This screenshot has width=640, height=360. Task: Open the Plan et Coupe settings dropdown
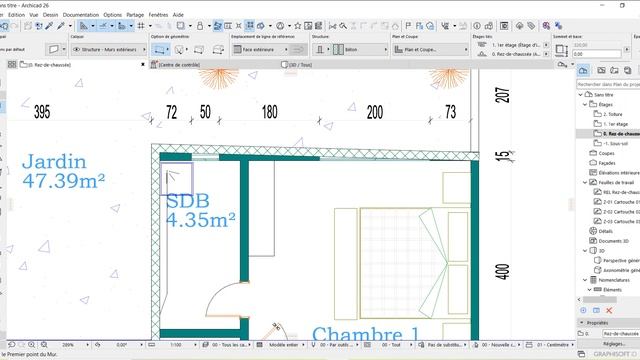point(430,49)
